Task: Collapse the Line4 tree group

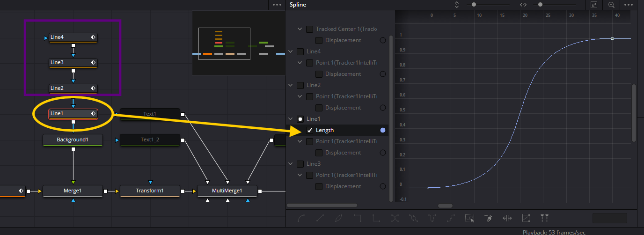Action: (x=291, y=51)
